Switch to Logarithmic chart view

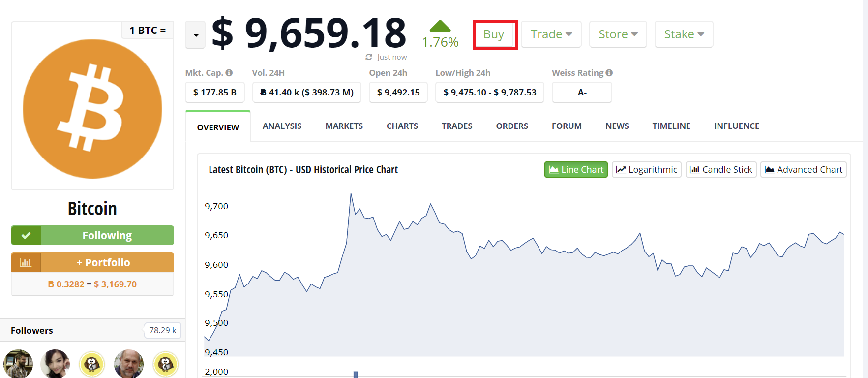647,170
